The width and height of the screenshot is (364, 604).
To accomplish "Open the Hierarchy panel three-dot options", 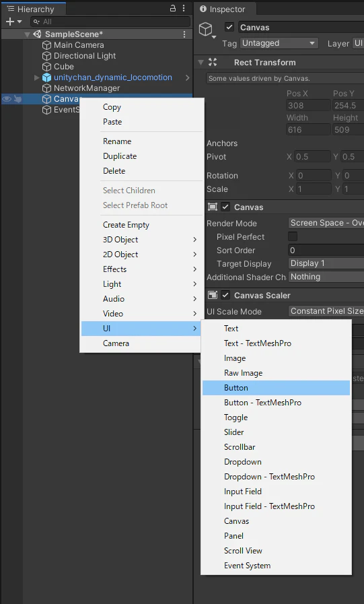I will click(184, 9).
